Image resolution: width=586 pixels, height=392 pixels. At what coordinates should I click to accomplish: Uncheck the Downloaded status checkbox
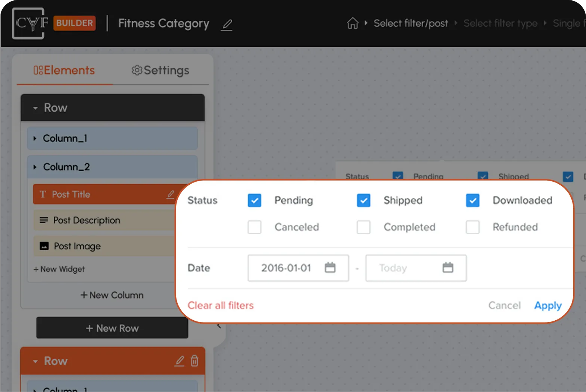click(x=473, y=201)
